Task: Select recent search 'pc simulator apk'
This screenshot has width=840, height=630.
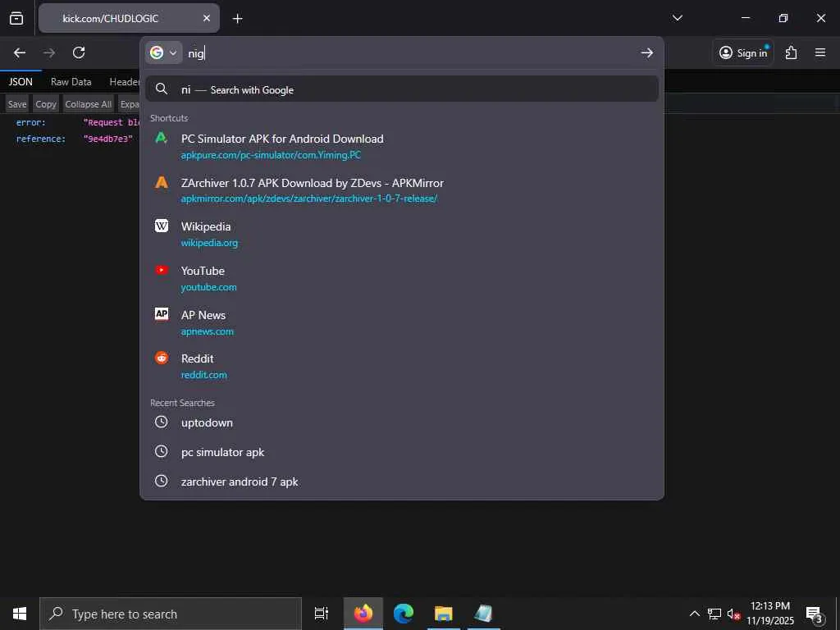Action: coord(402,452)
